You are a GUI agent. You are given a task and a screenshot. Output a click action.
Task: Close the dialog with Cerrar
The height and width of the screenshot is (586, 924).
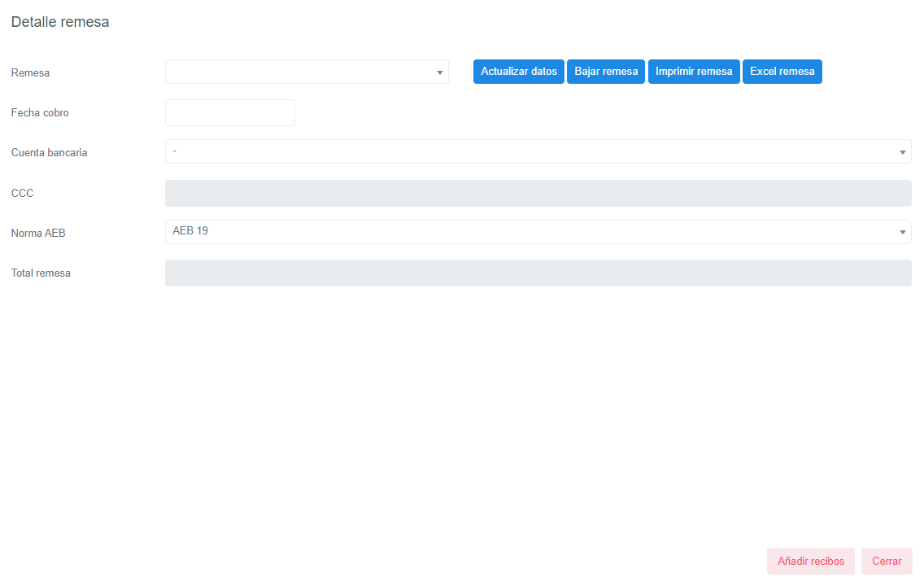tap(887, 562)
